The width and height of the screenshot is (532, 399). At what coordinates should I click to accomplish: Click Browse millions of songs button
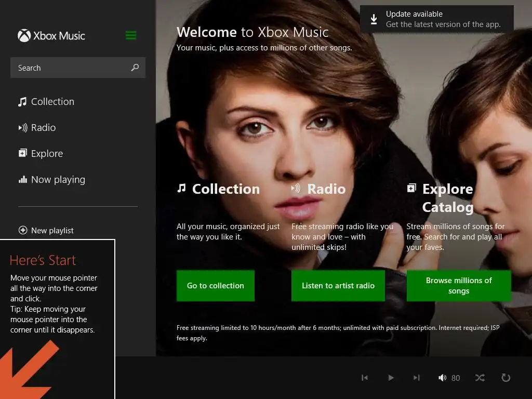459,286
